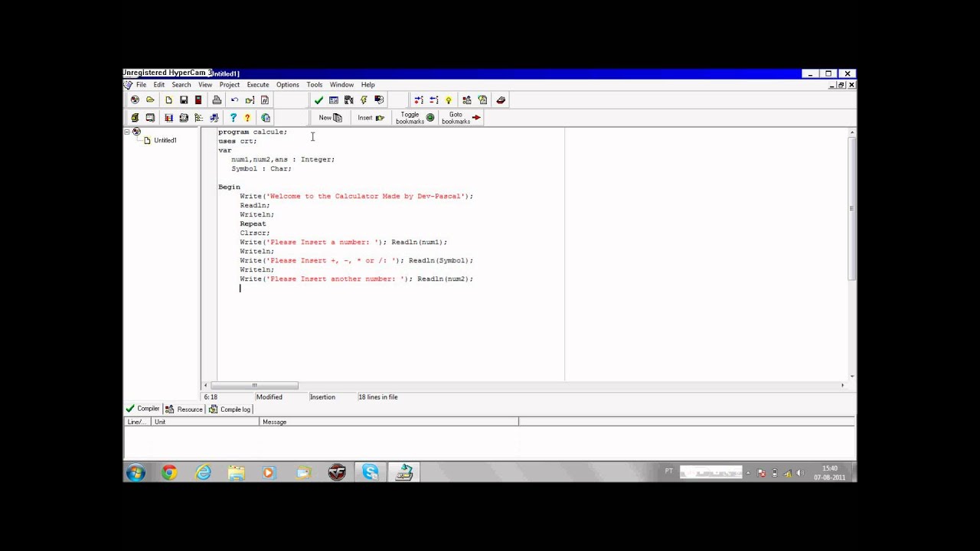Open the Project menu
This screenshot has width=980, height=551.
point(230,85)
